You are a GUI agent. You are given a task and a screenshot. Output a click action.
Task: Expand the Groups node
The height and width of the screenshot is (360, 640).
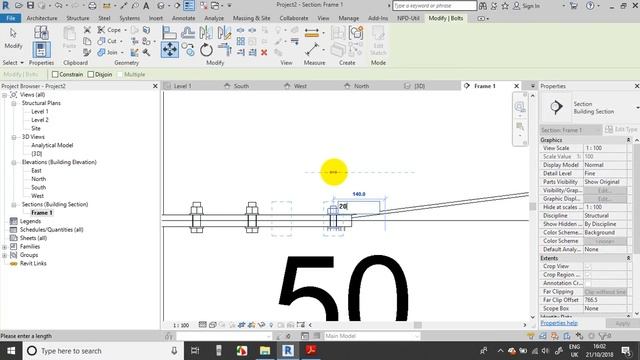click(x=4, y=255)
